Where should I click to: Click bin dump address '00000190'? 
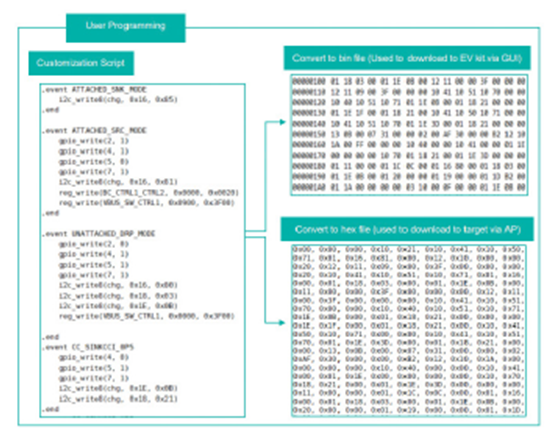[x=309, y=177]
